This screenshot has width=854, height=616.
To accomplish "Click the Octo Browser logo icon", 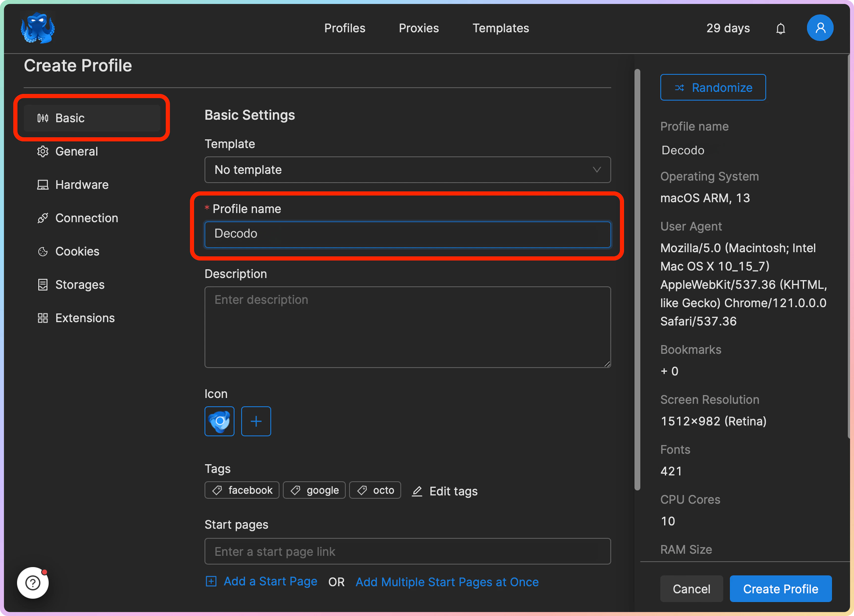I will click(38, 28).
